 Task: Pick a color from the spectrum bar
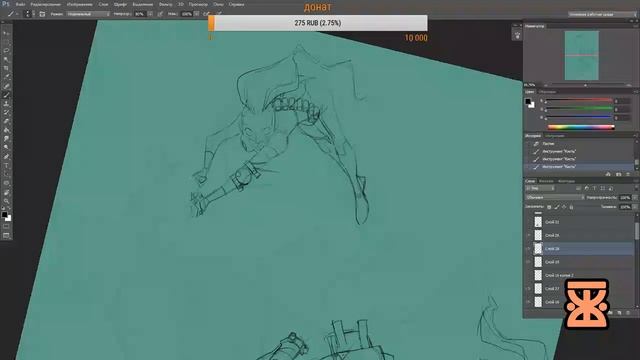coord(581,127)
